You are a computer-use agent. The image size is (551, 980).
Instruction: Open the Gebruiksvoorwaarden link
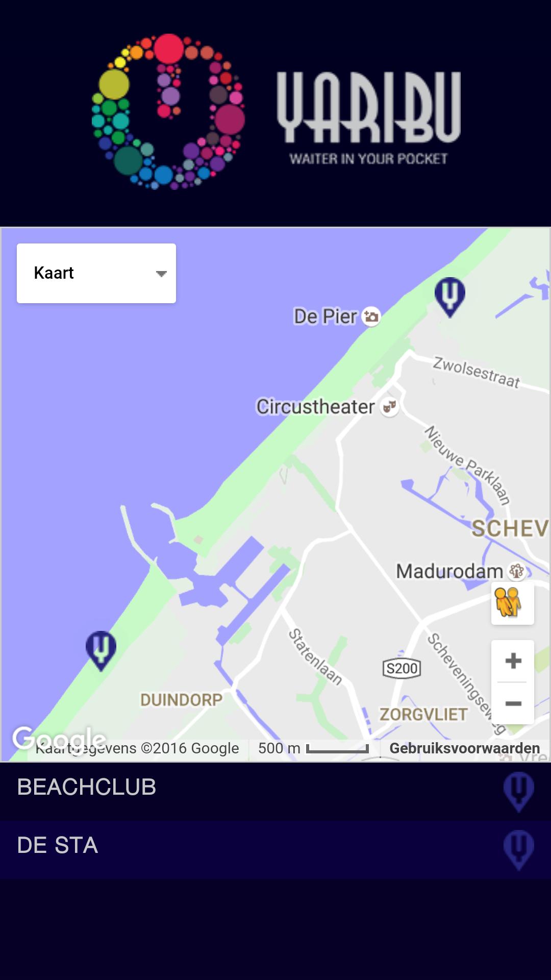[x=464, y=748]
